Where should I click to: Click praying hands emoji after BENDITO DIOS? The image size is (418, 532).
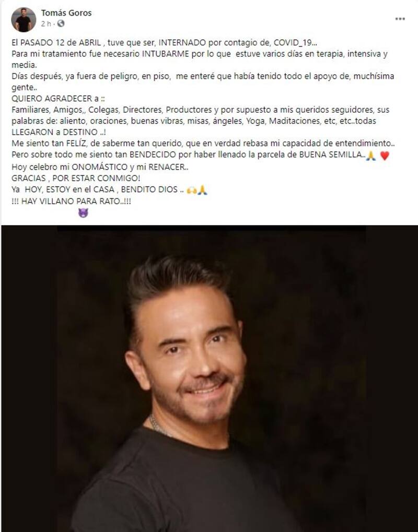[x=202, y=190]
